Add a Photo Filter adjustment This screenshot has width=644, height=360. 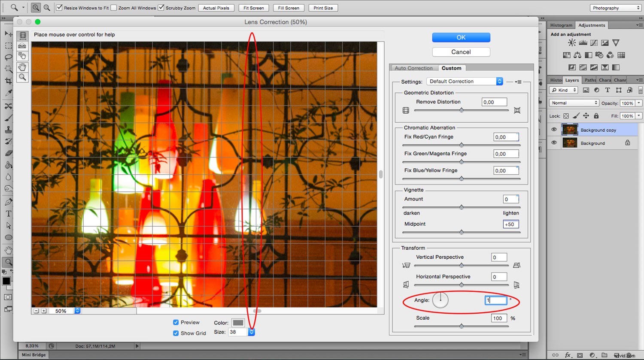599,55
